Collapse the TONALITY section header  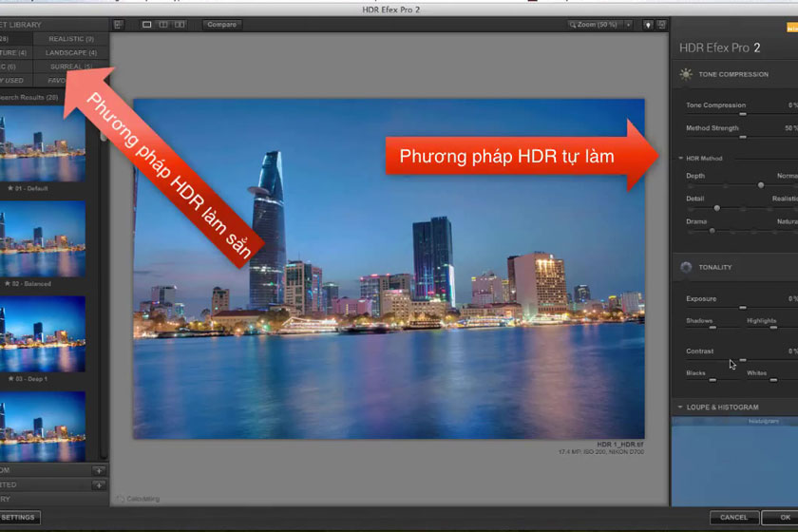click(735, 267)
